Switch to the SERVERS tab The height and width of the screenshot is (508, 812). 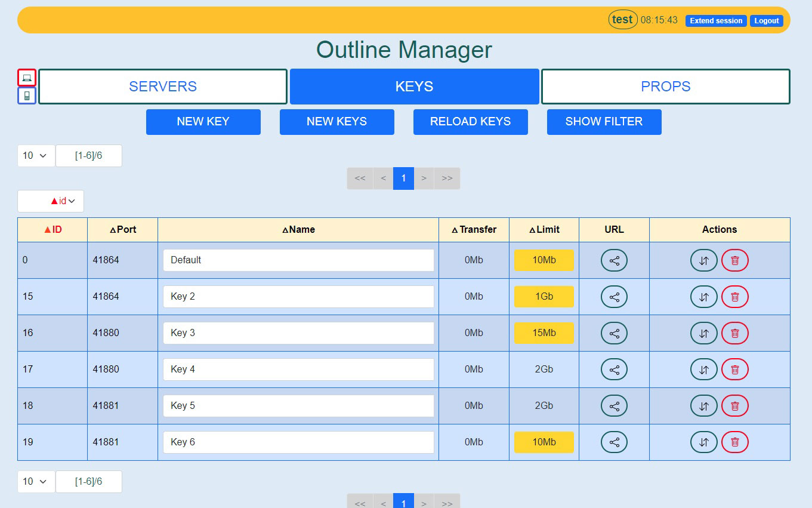pyautogui.click(x=162, y=86)
